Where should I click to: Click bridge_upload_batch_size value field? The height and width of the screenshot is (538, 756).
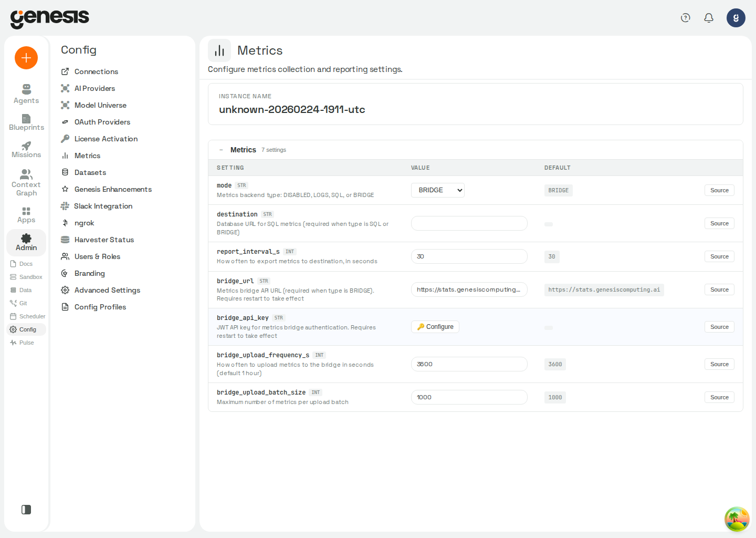tap(469, 397)
